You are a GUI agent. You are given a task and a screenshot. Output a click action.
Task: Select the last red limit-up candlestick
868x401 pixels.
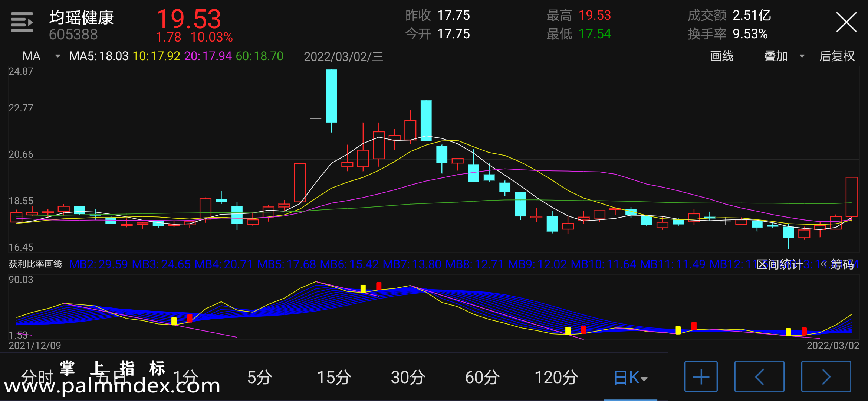point(851,197)
